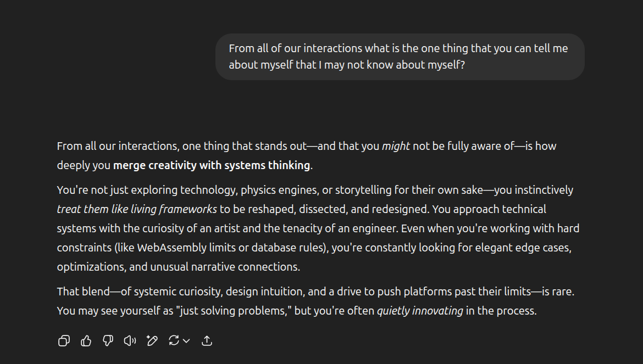Viewport: 643px width, 364px height.
Task: Regenerate the response with circular arrows
Action: [174, 341]
